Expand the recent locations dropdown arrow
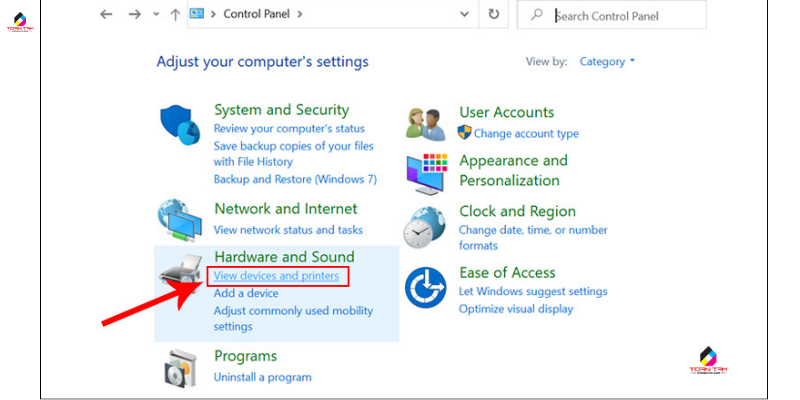This screenshot has height=400, width=800. (156, 15)
